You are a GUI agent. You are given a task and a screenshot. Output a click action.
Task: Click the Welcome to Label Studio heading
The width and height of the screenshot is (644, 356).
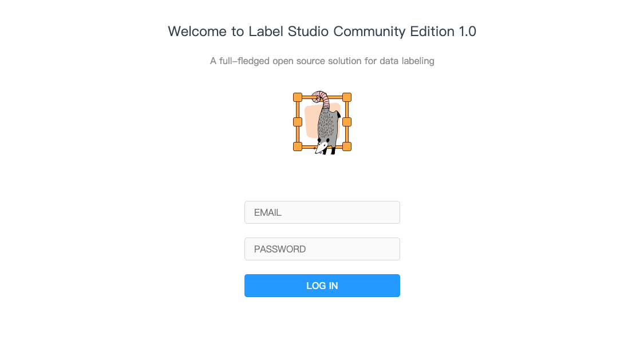tap(322, 31)
